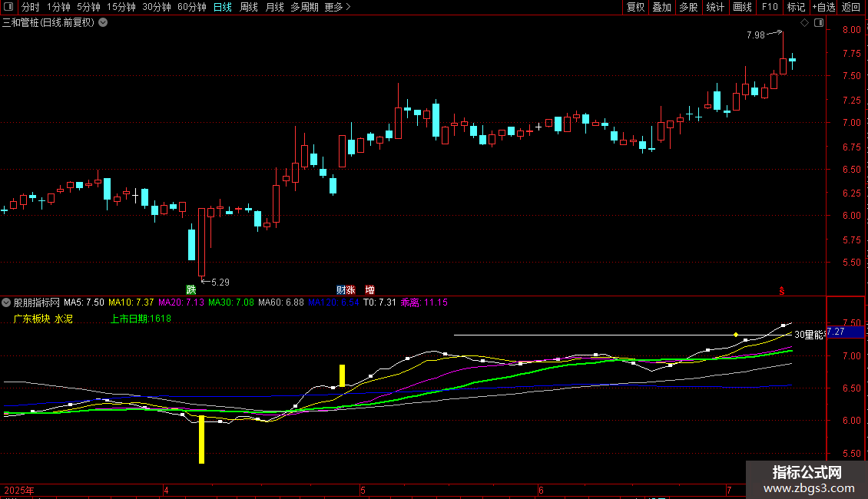Click the 乖离: 11.15 value

[424, 302]
